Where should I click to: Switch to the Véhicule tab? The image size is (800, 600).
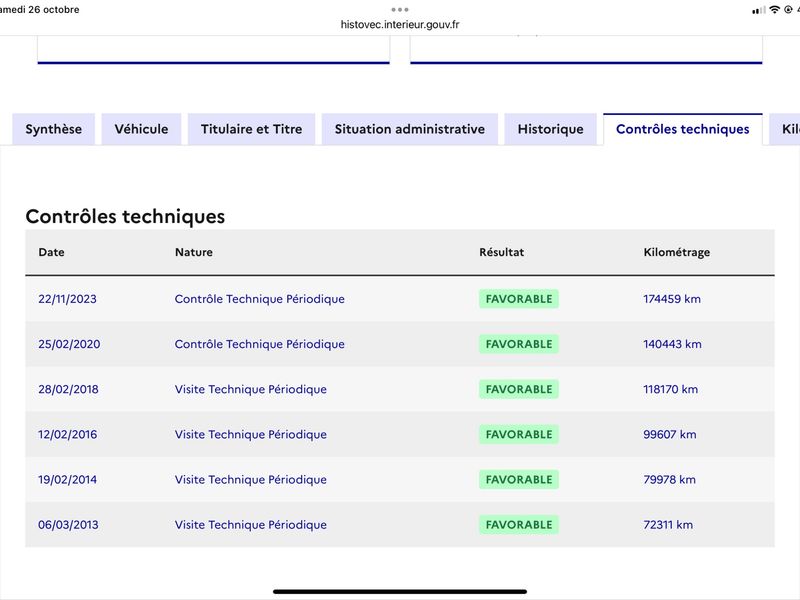(141, 129)
